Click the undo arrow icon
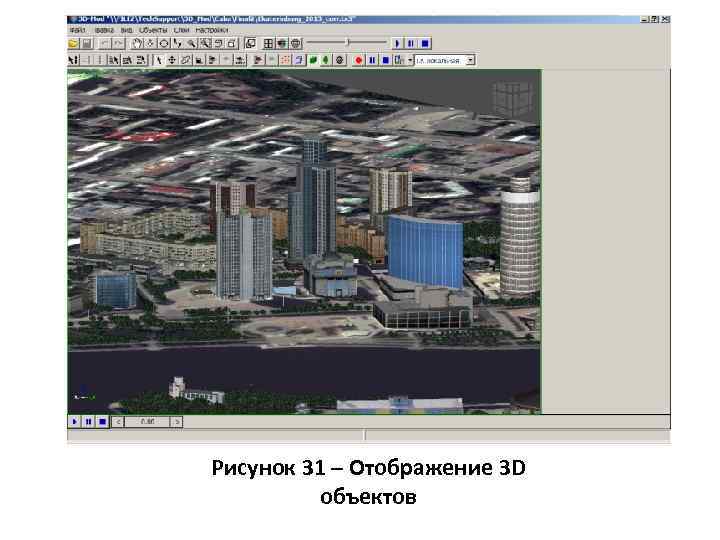This screenshot has height=540, width=720. click(105, 44)
